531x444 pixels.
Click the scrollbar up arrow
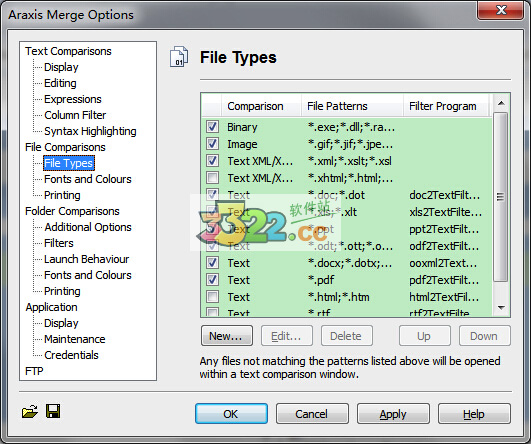[x=501, y=103]
